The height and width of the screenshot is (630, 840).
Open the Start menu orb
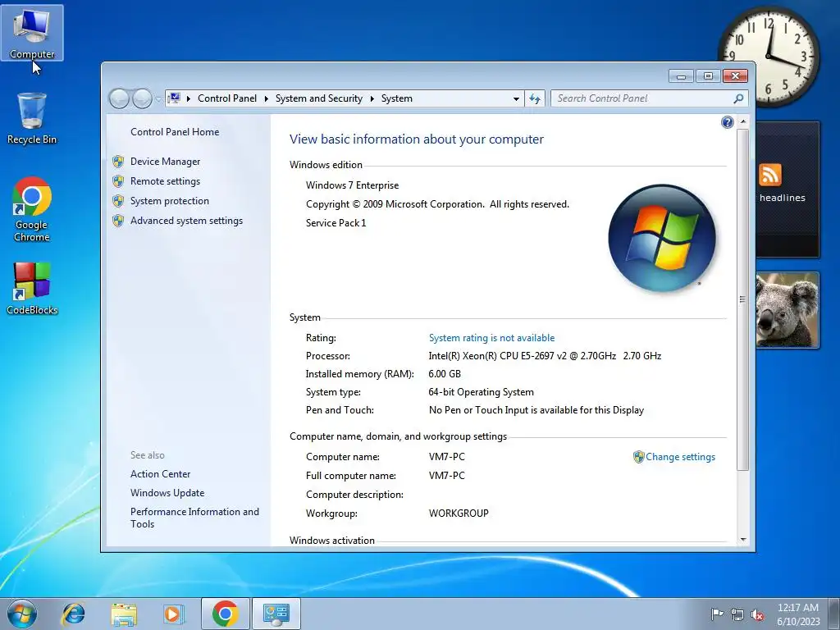click(x=22, y=614)
